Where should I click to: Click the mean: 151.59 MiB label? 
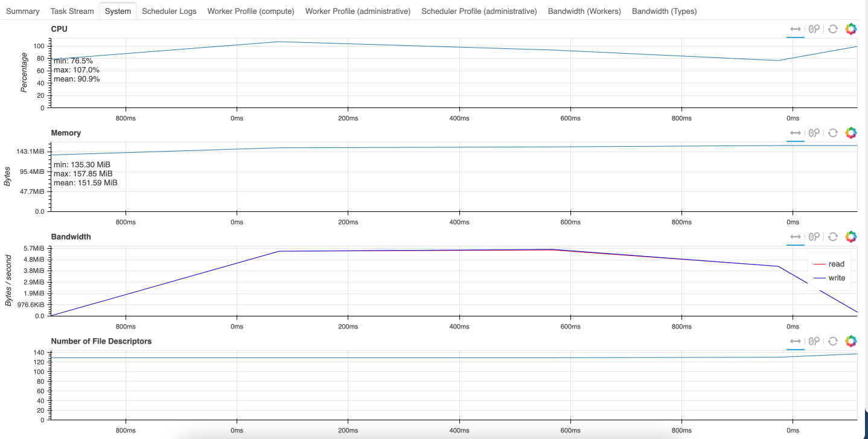tap(86, 182)
